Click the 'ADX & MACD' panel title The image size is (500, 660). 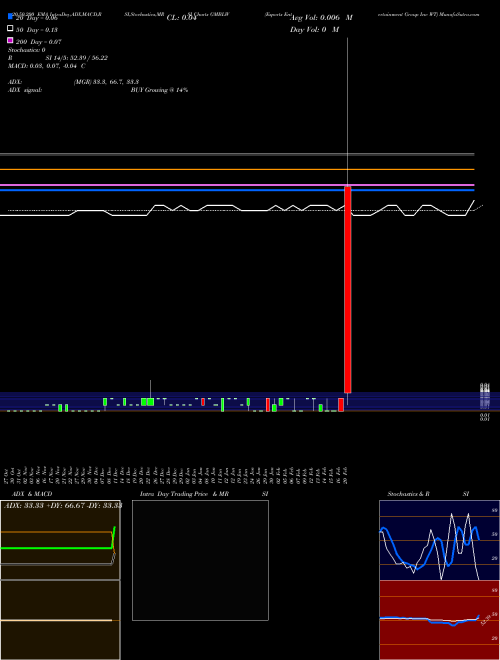click(32, 494)
